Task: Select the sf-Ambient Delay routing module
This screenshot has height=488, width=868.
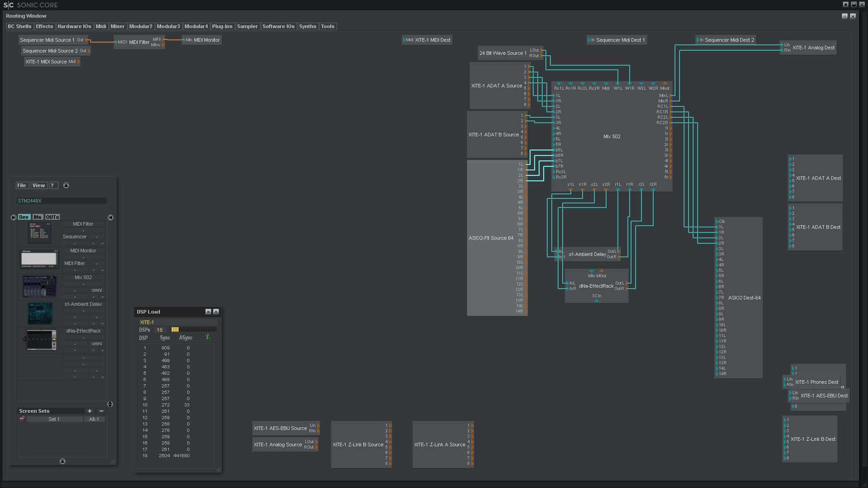Action: (x=588, y=254)
